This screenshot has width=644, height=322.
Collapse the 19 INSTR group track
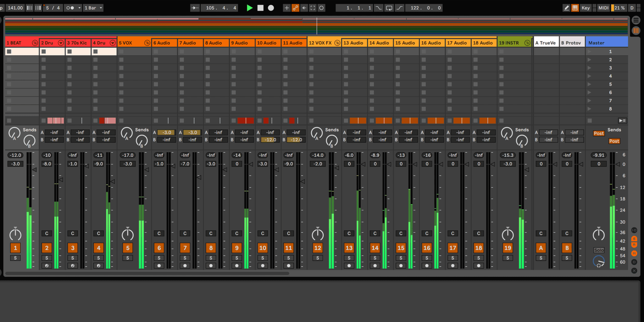coord(527,43)
